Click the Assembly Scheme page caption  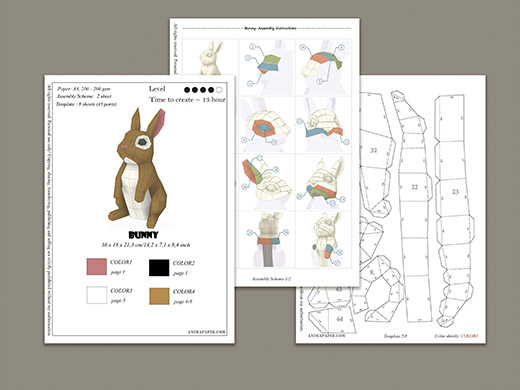(x=271, y=279)
